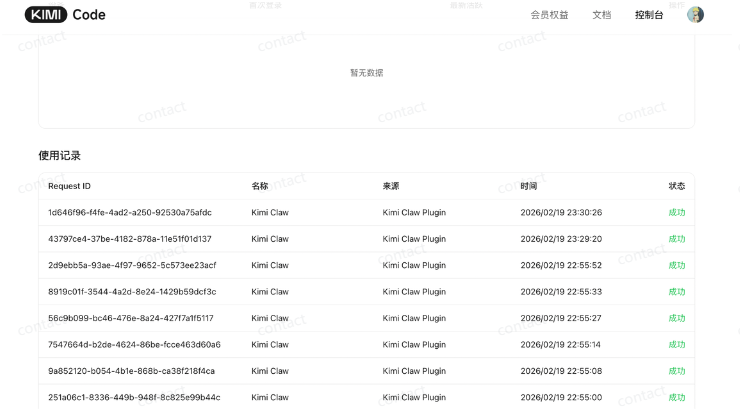740x414 pixels.
Task: Select request ID 1d646f96-f4fe-4ad2-a250-92530a75afdc
Action: pos(130,212)
